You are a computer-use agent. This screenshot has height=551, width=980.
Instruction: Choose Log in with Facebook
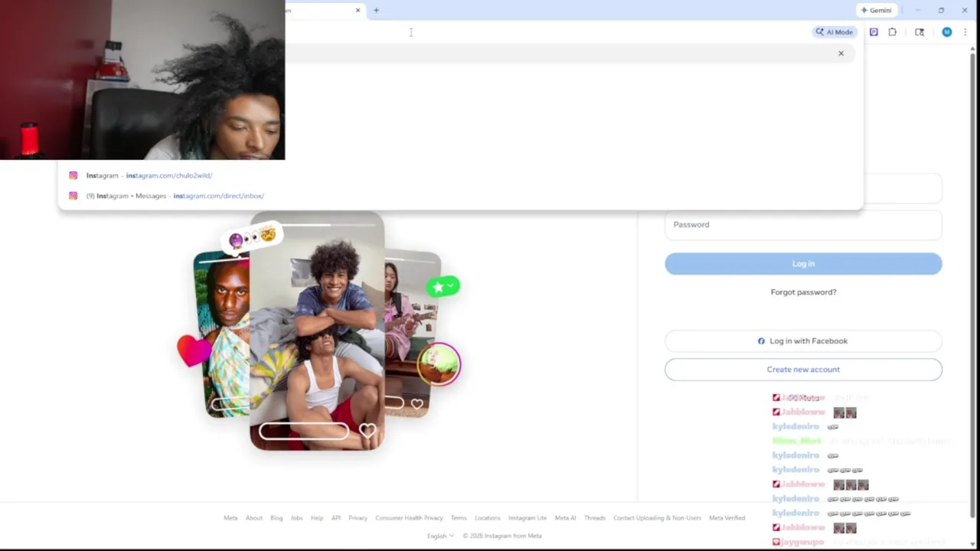tap(803, 341)
